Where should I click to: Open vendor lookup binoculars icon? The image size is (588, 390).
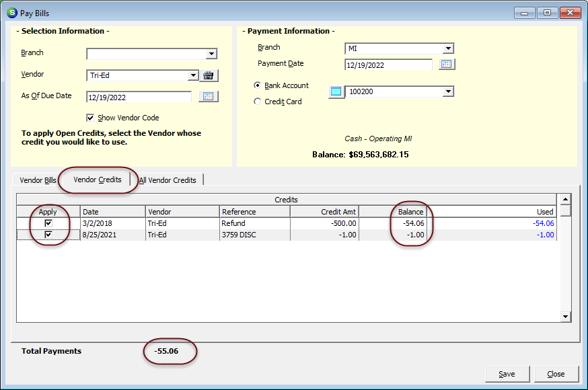point(209,76)
